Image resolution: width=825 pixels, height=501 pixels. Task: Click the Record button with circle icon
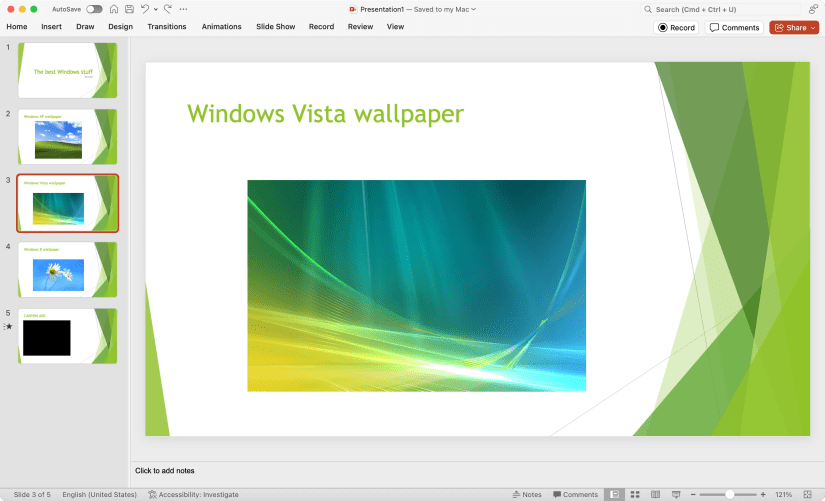coord(676,27)
